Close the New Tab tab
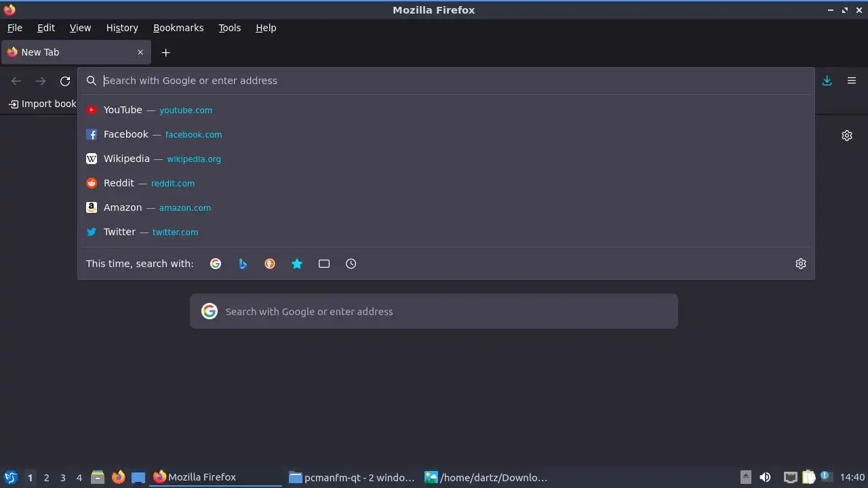This screenshot has width=868, height=488. [x=140, y=52]
